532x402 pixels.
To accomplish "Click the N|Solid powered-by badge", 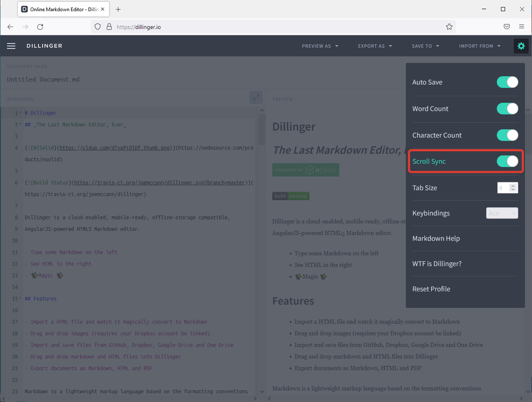I will (x=305, y=170).
